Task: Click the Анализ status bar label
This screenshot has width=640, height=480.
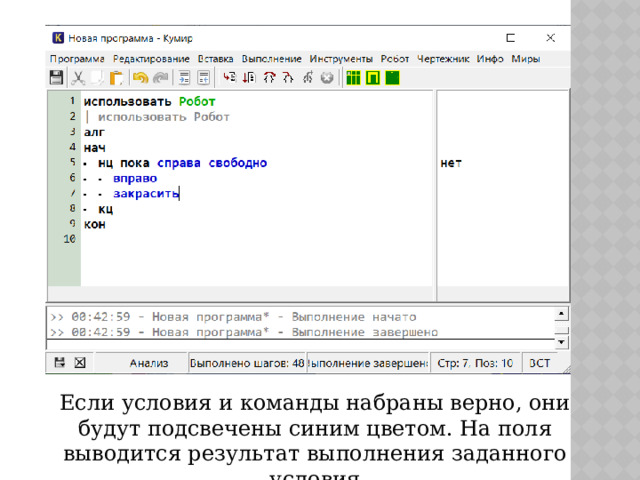Action: point(149,363)
